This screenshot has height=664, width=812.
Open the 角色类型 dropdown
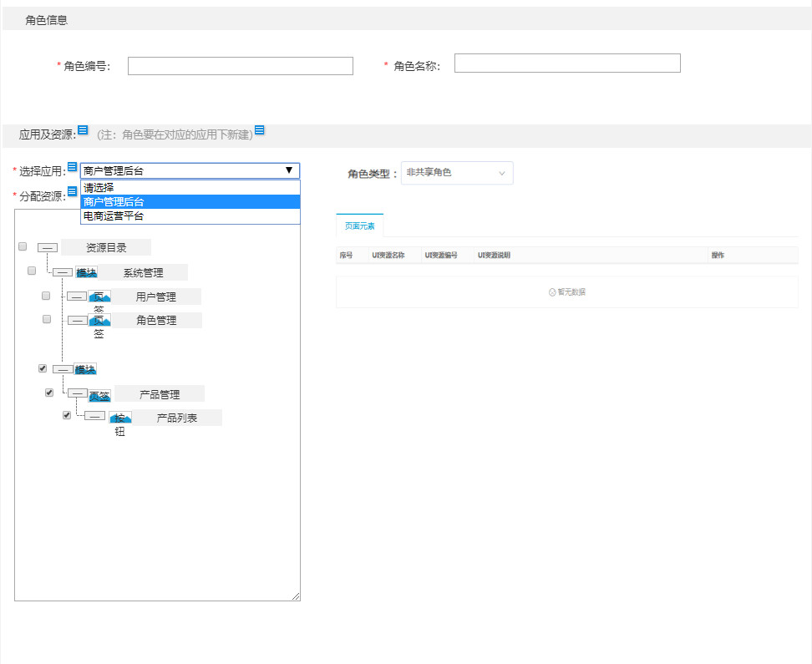[x=457, y=173]
